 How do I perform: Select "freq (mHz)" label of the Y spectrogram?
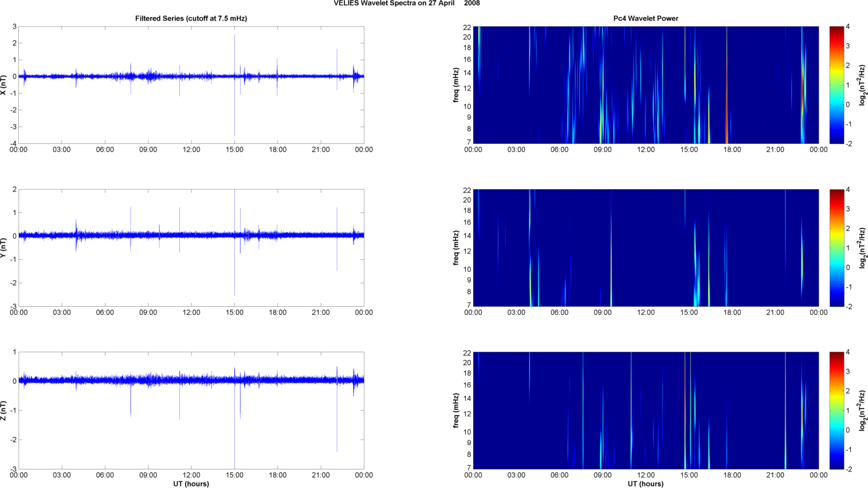pos(456,248)
